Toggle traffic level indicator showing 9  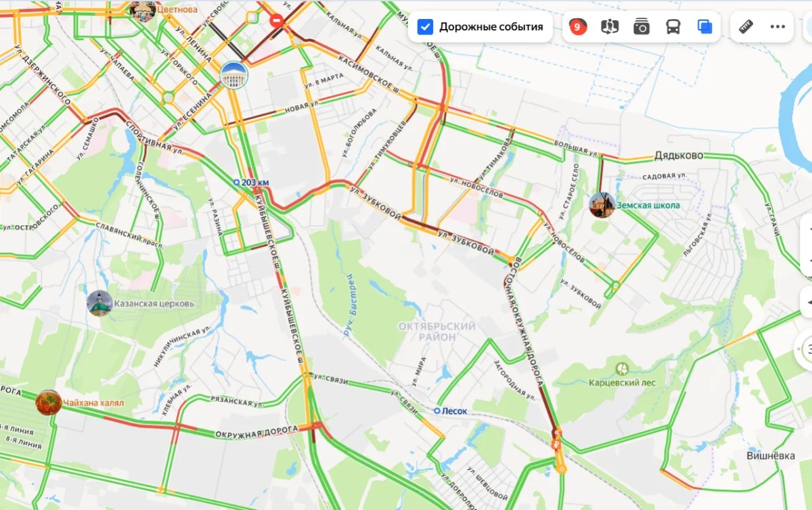tap(577, 27)
